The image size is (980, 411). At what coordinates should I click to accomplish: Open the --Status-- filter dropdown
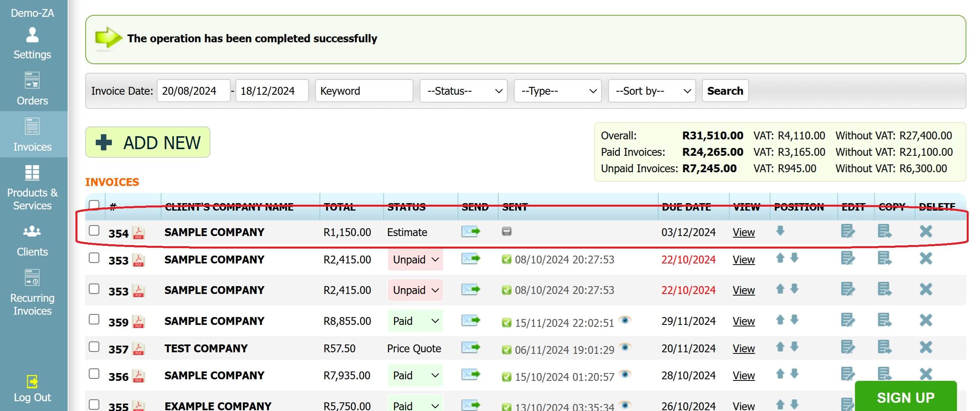(x=463, y=91)
